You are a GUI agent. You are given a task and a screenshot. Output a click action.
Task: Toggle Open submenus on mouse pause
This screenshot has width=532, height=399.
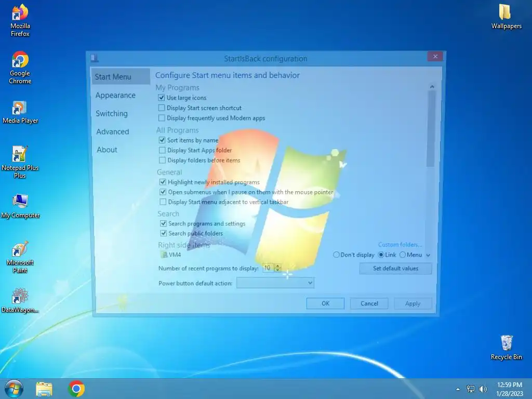(x=163, y=192)
